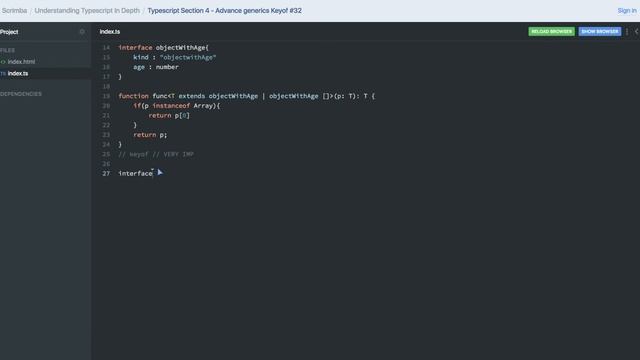Image resolution: width=640 pixels, height=360 pixels.
Task: Click the index.html file type icon
Action: [3, 62]
